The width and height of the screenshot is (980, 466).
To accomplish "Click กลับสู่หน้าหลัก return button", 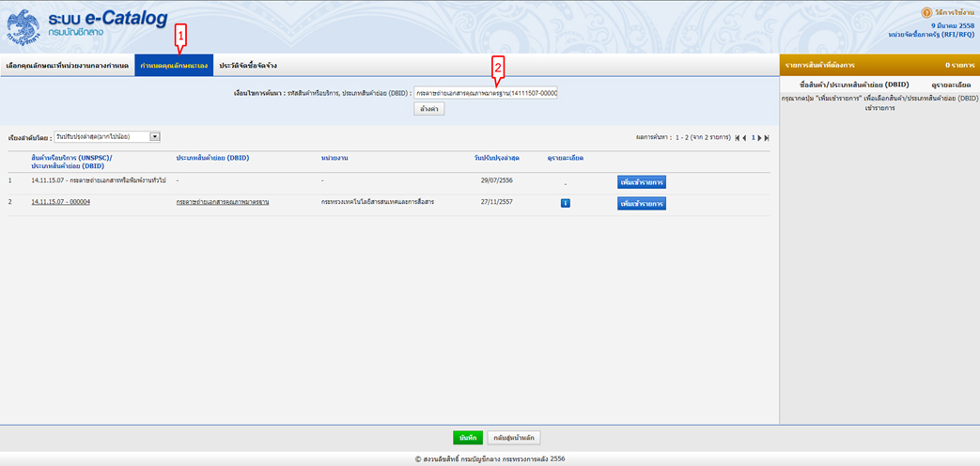I will 514,438.
